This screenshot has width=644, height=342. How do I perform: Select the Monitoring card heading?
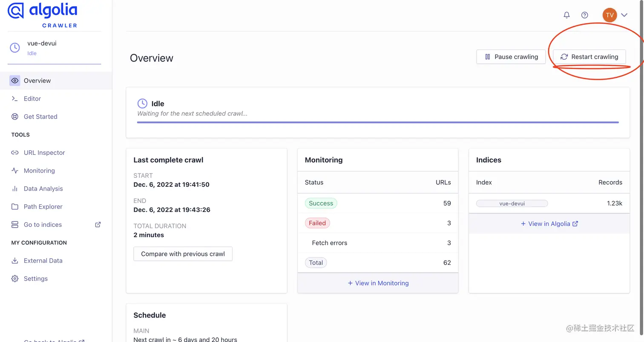pos(324,160)
